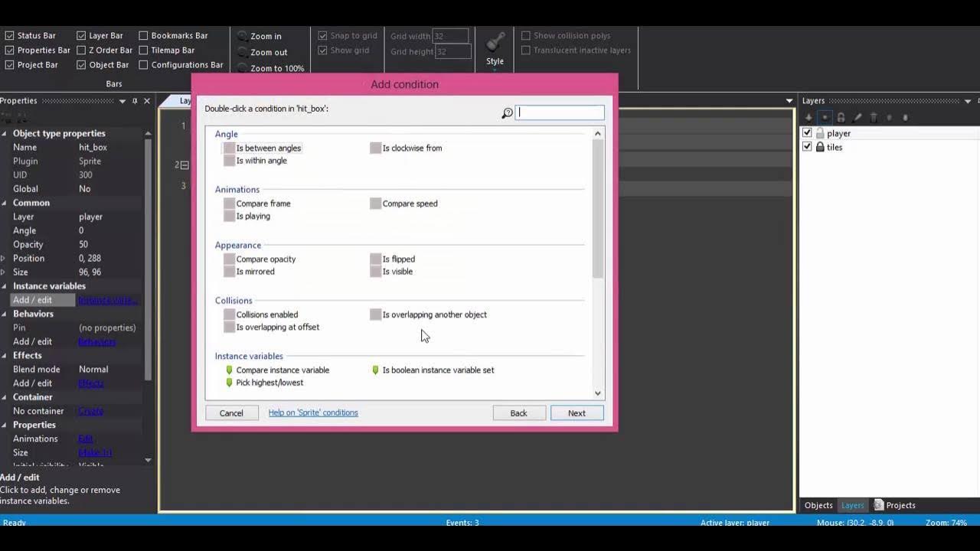980x551 pixels.
Task: Toggle the Status Bar checkbox
Action: (9, 35)
